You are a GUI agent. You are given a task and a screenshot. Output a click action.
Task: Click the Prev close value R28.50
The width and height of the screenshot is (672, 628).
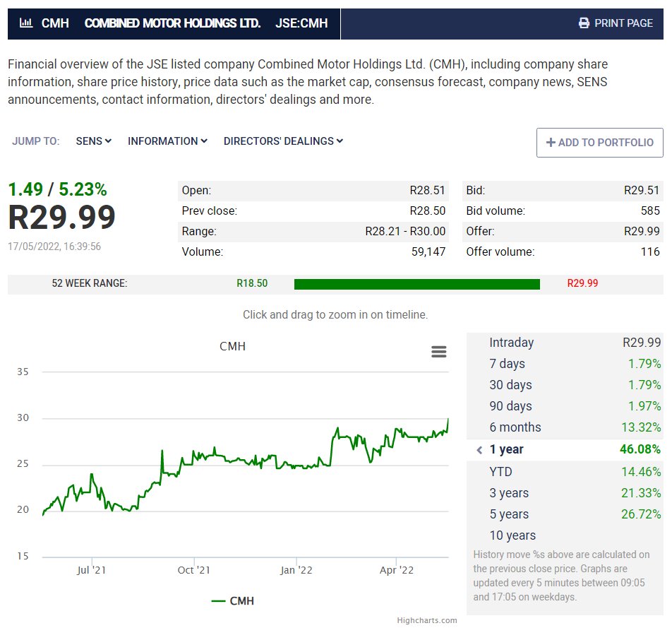[x=427, y=211]
